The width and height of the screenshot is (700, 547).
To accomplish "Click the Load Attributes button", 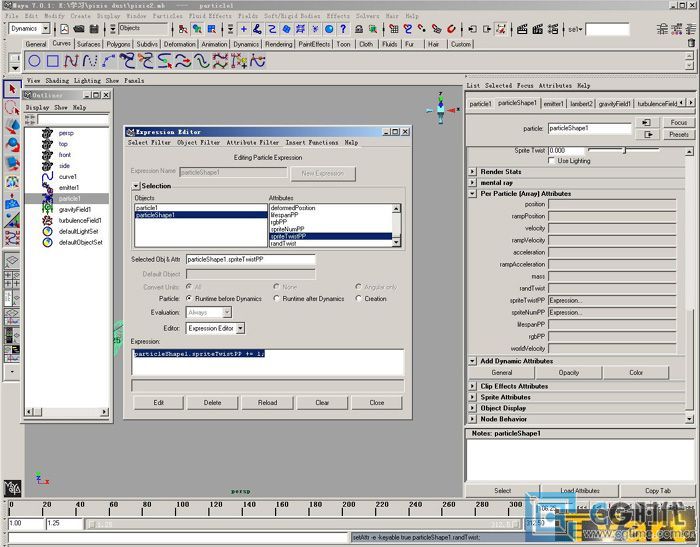I will 579,490.
